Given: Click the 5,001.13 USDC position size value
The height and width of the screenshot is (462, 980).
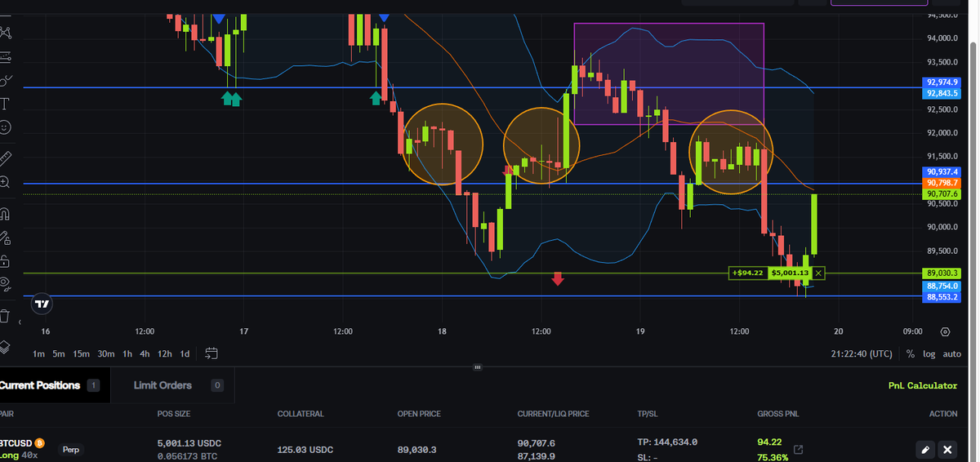Looking at the screenshot, I should pyautogui.click(x=189, y=442).
